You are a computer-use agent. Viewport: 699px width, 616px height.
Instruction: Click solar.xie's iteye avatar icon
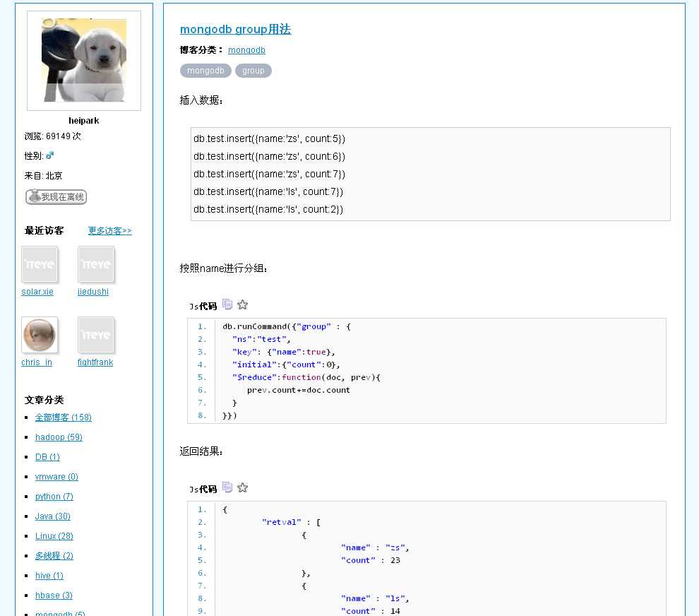tap(39, 263)
